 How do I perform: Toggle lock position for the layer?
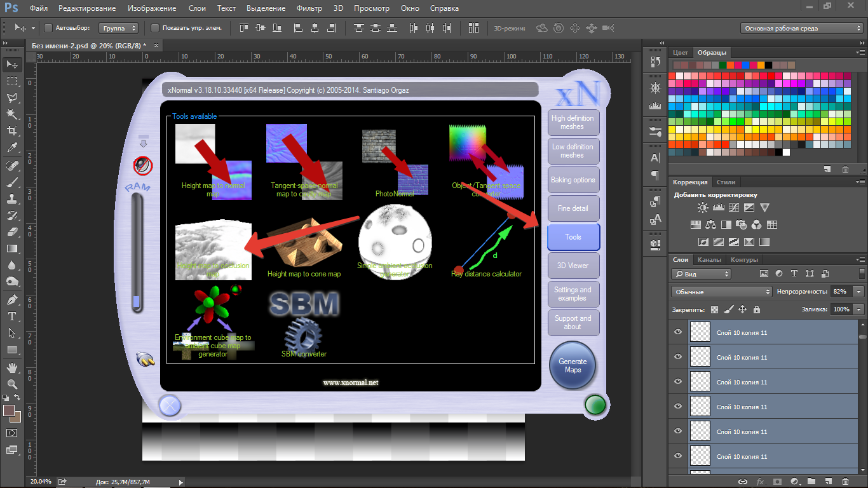742,309
